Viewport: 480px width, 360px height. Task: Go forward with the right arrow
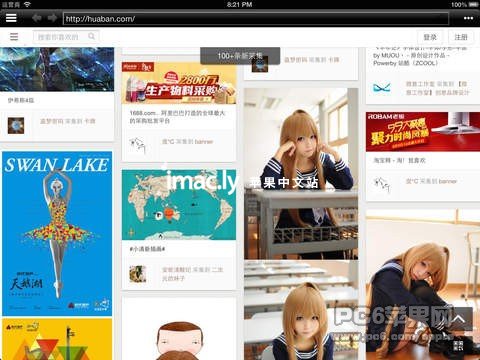[x=52, y=18]
